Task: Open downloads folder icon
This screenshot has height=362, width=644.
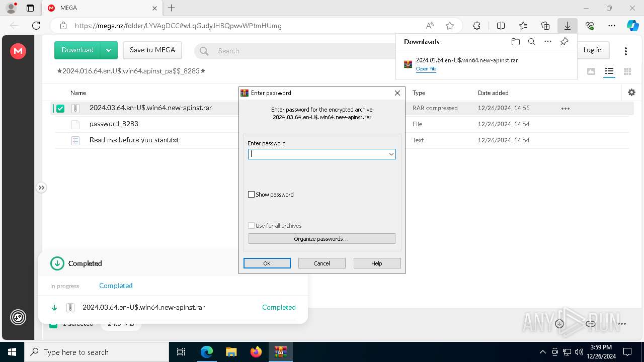Action: pos(515,42)
